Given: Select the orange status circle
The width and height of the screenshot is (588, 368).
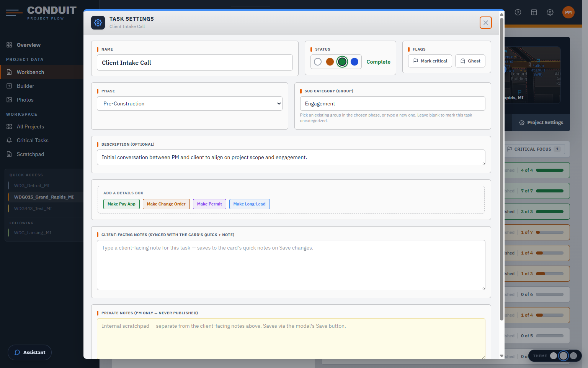Looking at the screenshot, I should pos(330,62).
